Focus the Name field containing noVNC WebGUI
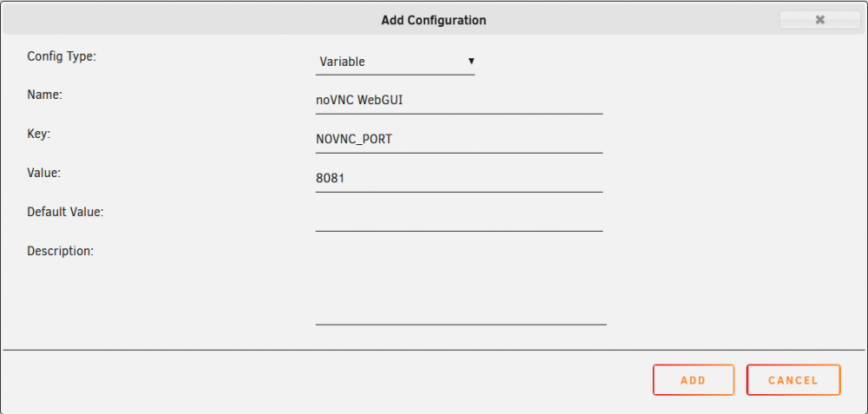Screen dimensions: 868x414 (459, 101)
